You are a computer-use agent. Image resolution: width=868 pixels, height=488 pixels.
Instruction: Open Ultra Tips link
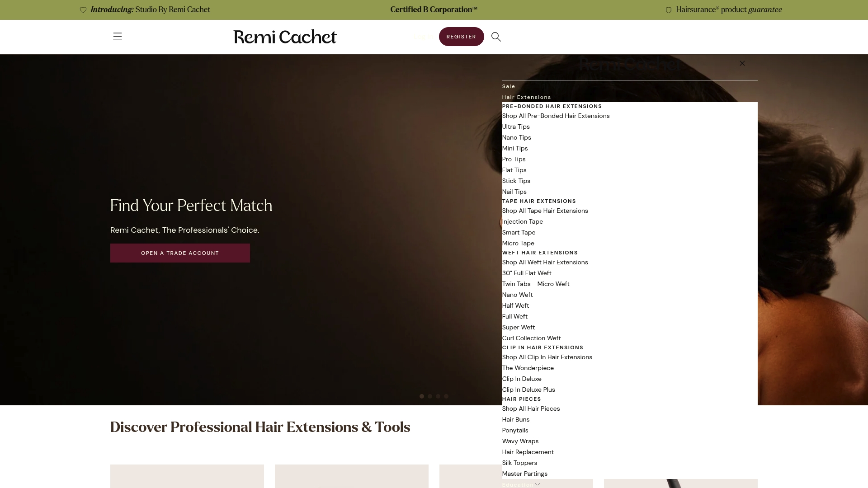point(516,127)
